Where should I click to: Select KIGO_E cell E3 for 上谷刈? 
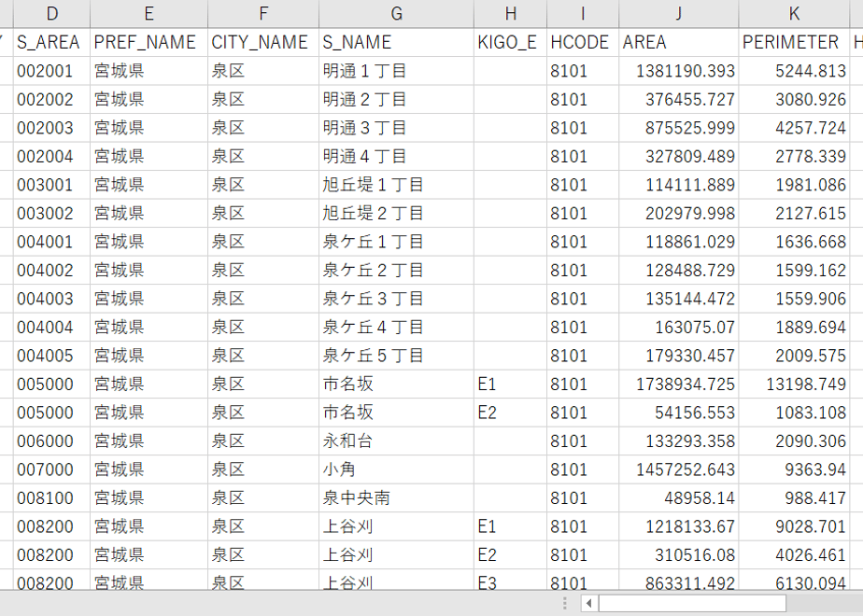coord(510,581)
